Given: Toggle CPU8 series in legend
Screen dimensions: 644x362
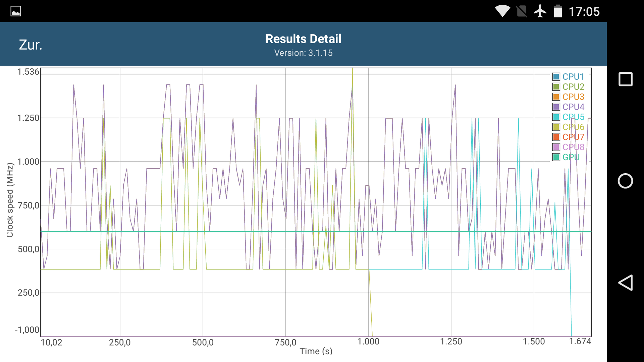Looking at the screenshot, I should pyautogui.click(x=573, y=147).
